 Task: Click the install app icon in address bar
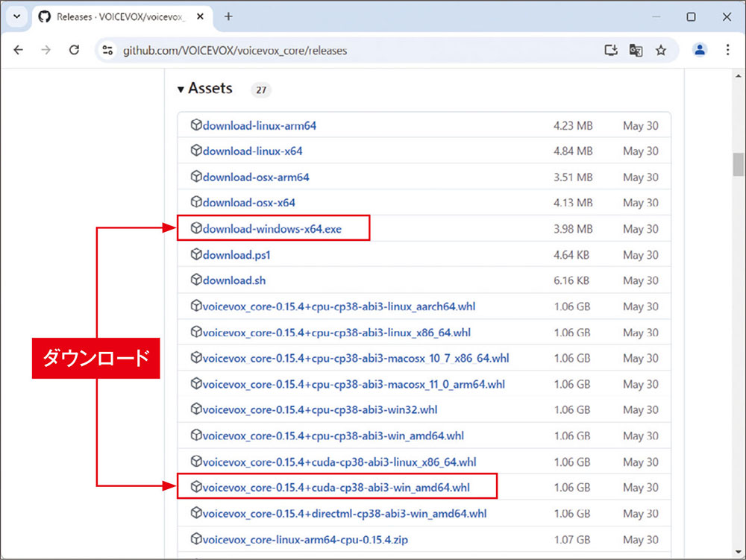point(611,51)
